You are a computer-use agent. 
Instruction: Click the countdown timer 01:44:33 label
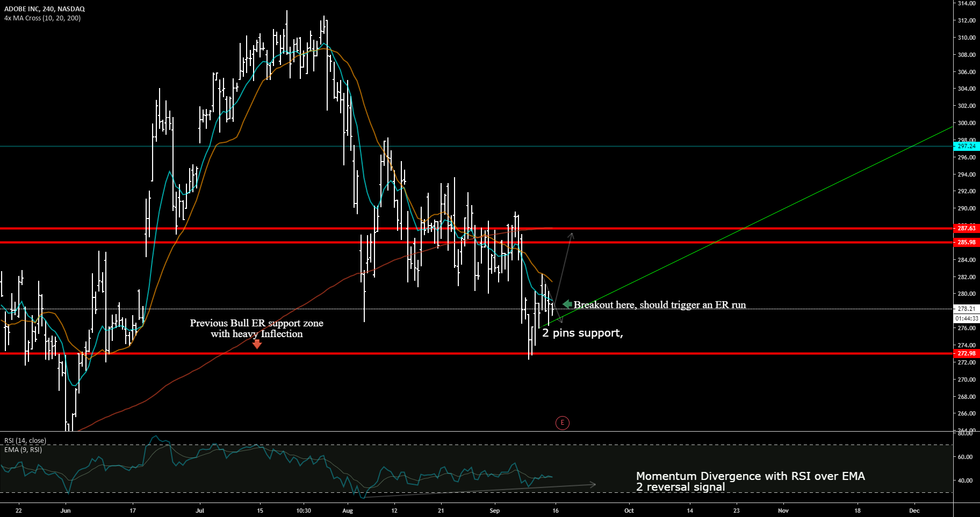[967, 318]
